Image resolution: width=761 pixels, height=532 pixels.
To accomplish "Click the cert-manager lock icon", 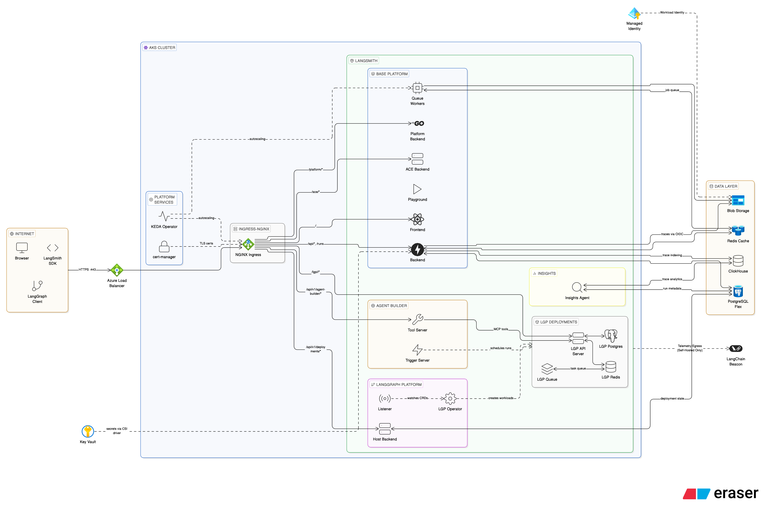I will click(x=164, y=246).
